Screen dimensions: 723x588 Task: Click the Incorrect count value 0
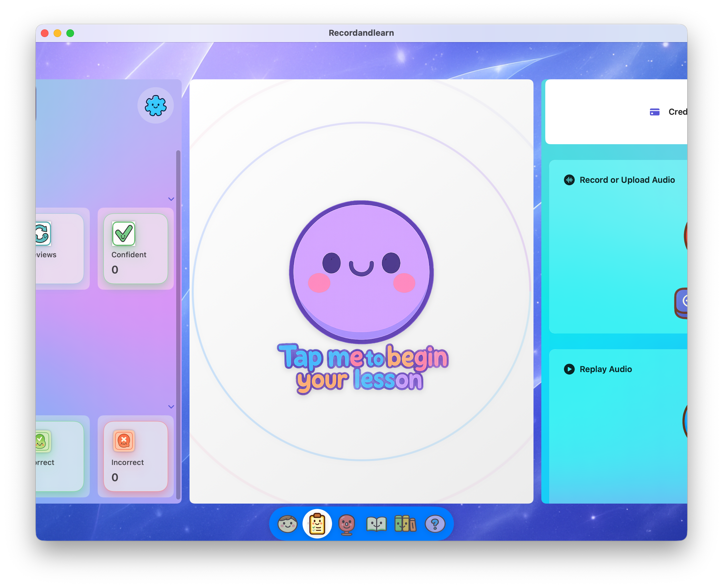tap(115, 477)
